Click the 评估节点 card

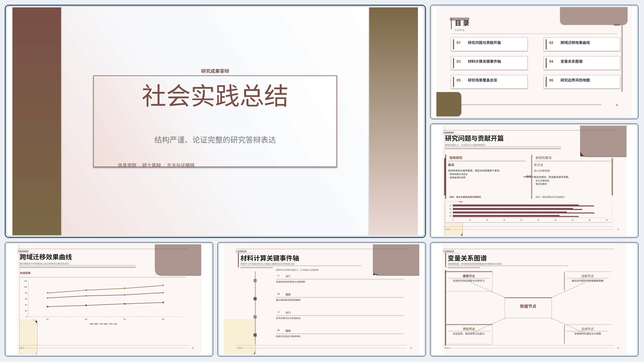pyautogui.click(x=469, y=334)
